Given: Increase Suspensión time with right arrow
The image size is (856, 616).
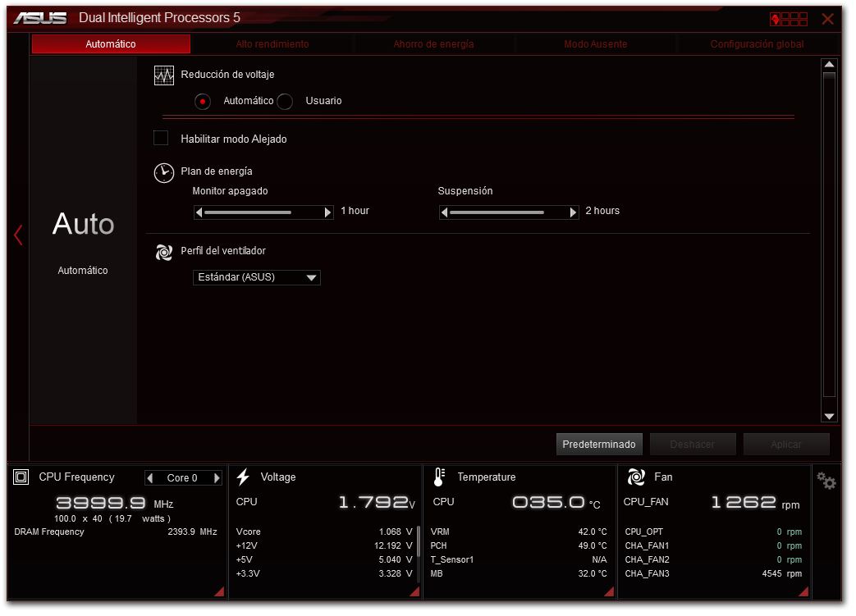Looking at the screenshot, I should click(573, 212).
